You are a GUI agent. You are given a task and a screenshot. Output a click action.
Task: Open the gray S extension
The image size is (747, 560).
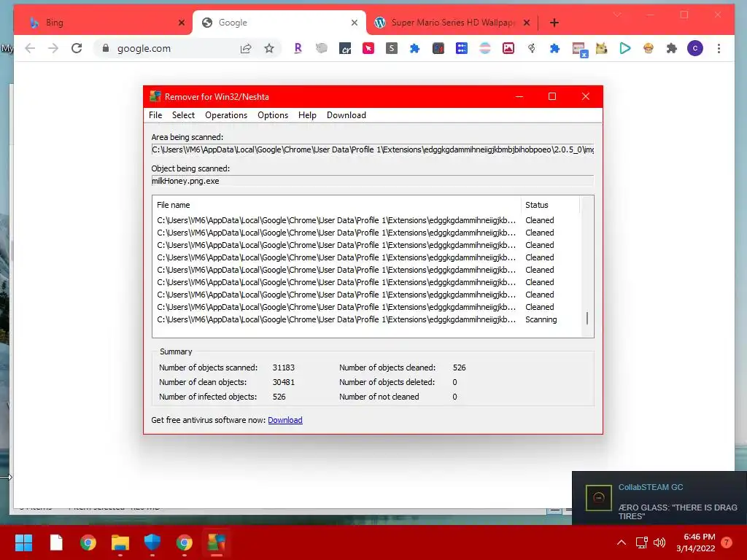pyautogui.click(x=392, y=48)
